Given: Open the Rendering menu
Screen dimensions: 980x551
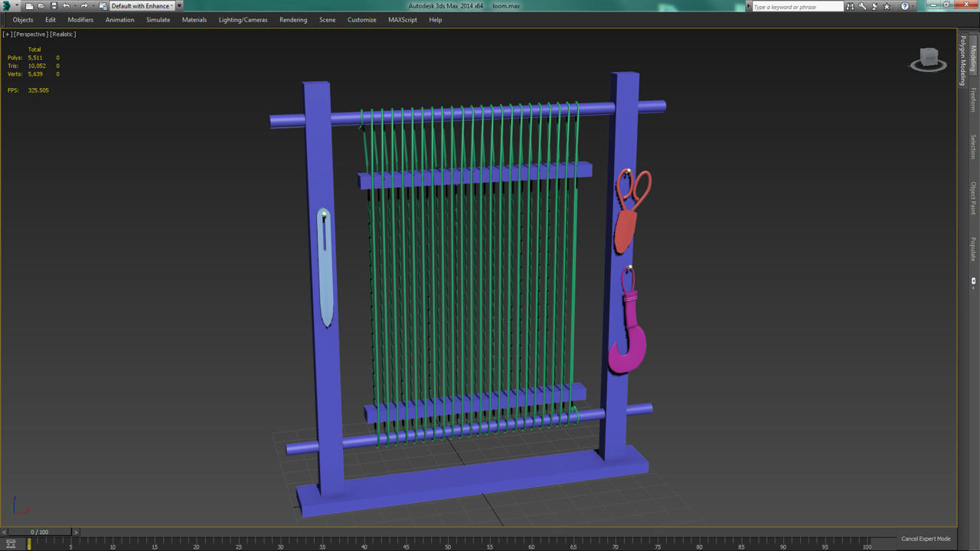Looking at the screenshot, I should click(293, 20).
